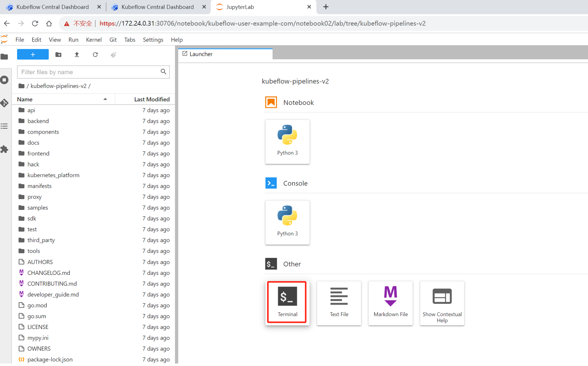Select the docs folder
Screen dimensions: 588x366
point(93,143)
